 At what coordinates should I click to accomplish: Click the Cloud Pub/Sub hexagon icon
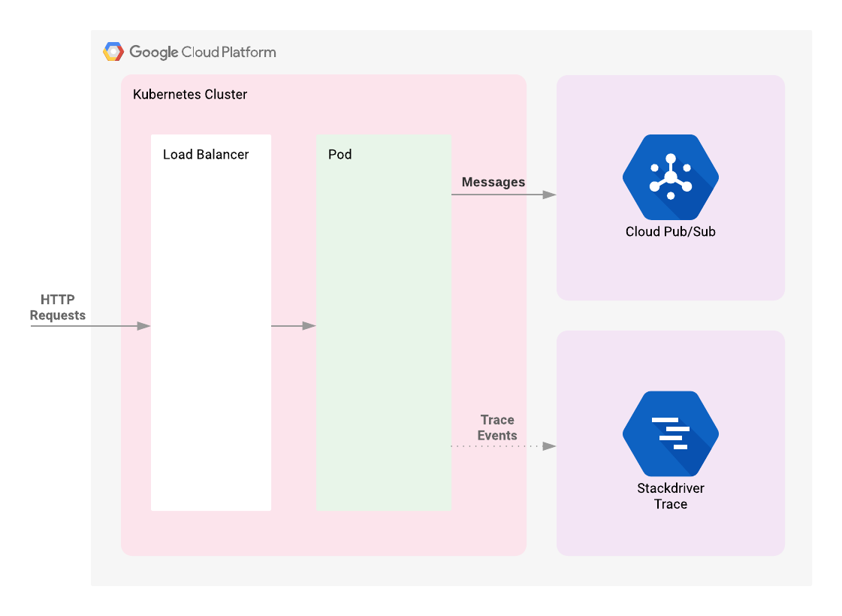pos(670,177)
